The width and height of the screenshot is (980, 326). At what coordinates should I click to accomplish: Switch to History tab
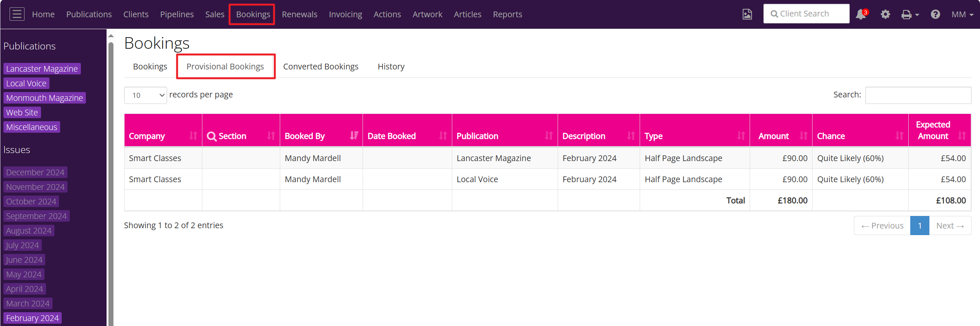tap(391, 66)
